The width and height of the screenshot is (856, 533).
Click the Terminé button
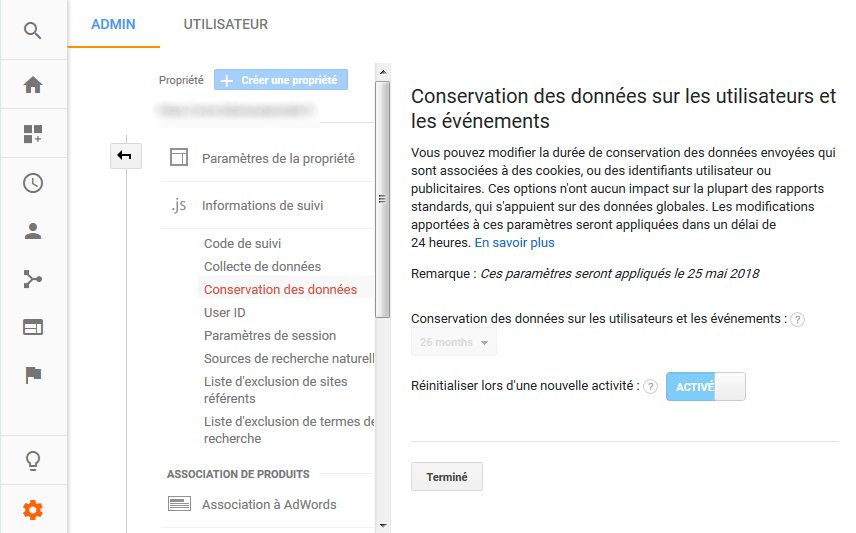(x=447, y=477)
